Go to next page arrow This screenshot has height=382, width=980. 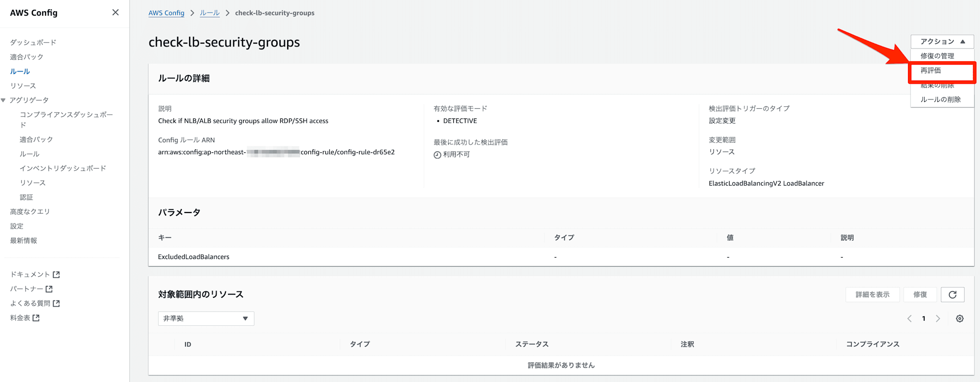(938, 318)
